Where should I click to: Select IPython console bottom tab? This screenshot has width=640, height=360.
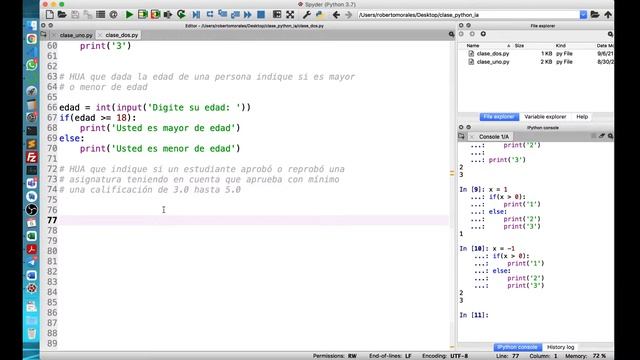point(517,347)
